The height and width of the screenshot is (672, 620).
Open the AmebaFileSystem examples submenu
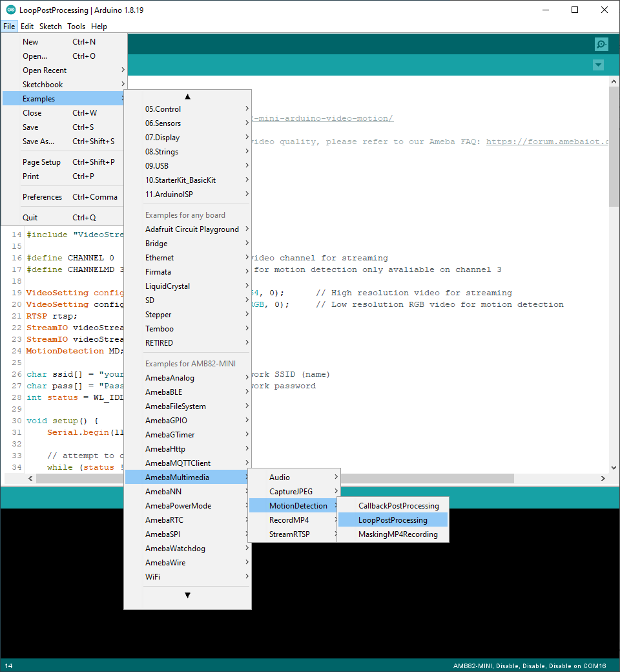188,406
